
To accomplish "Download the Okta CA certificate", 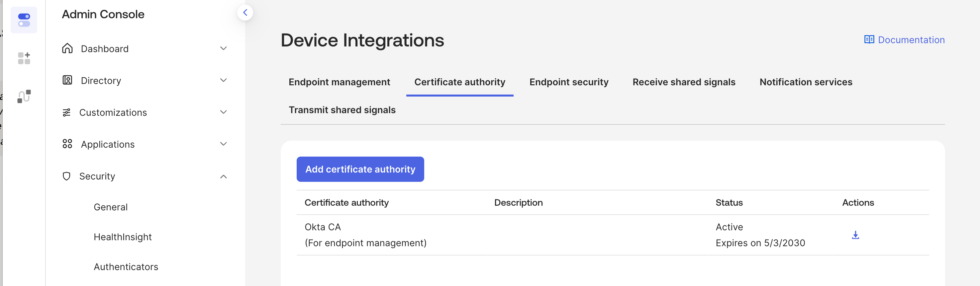I will click(x=855, y=235).
